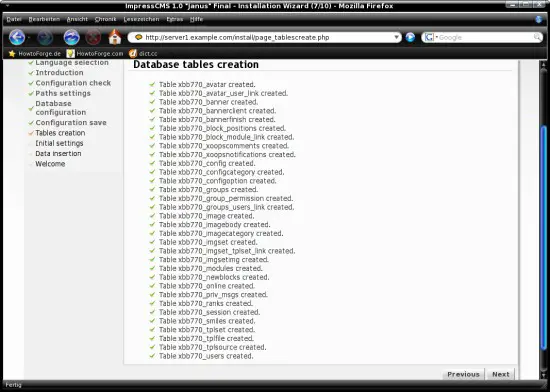This screenshot has width=550, height=392.
Task: Click the Google search engine icon
Action: click(429, 37)
